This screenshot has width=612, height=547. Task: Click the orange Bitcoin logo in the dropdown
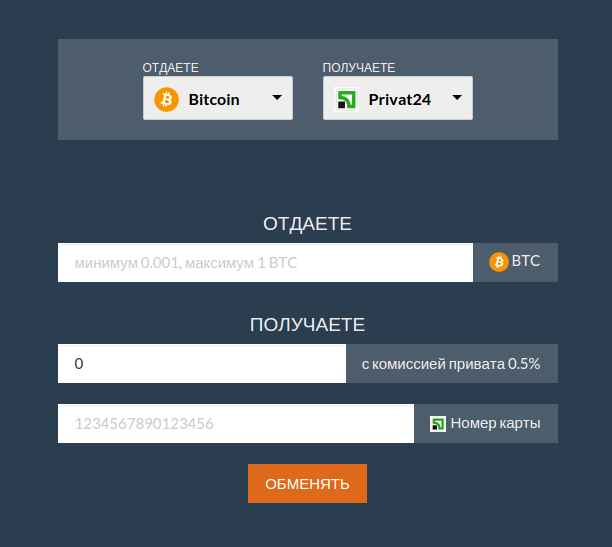point(166,99)
